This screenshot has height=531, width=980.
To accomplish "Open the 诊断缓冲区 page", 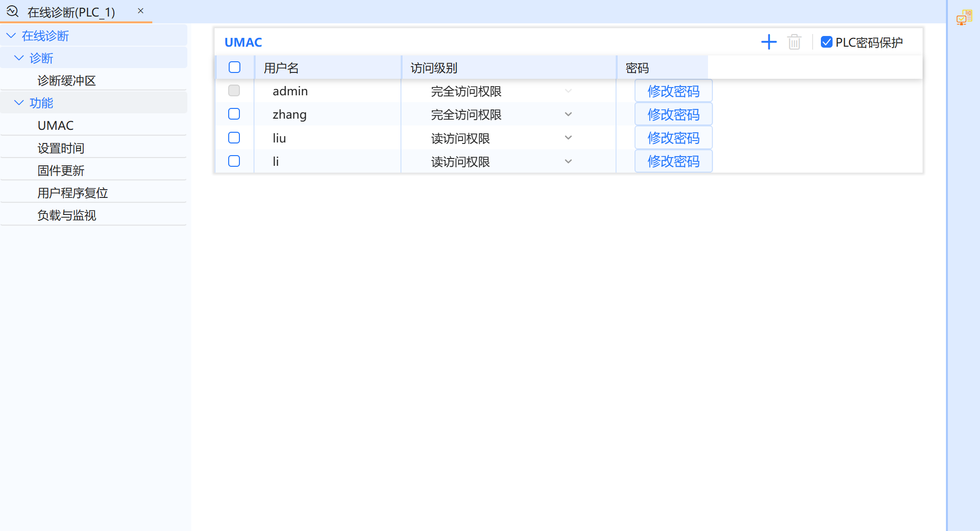I will pos(67,80).
